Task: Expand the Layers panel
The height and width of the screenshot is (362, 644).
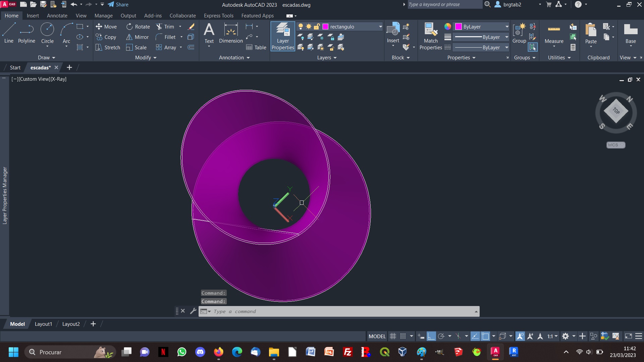Action: click(327, 58)
